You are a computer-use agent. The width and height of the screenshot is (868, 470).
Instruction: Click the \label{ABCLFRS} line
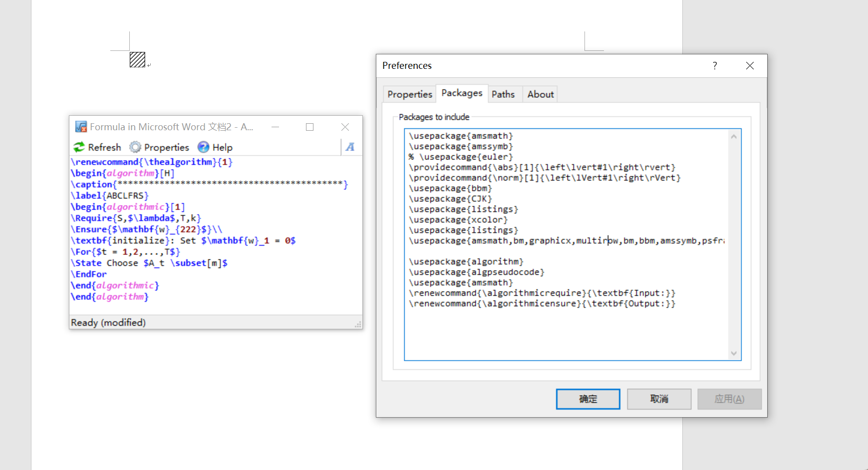point(110,196)
